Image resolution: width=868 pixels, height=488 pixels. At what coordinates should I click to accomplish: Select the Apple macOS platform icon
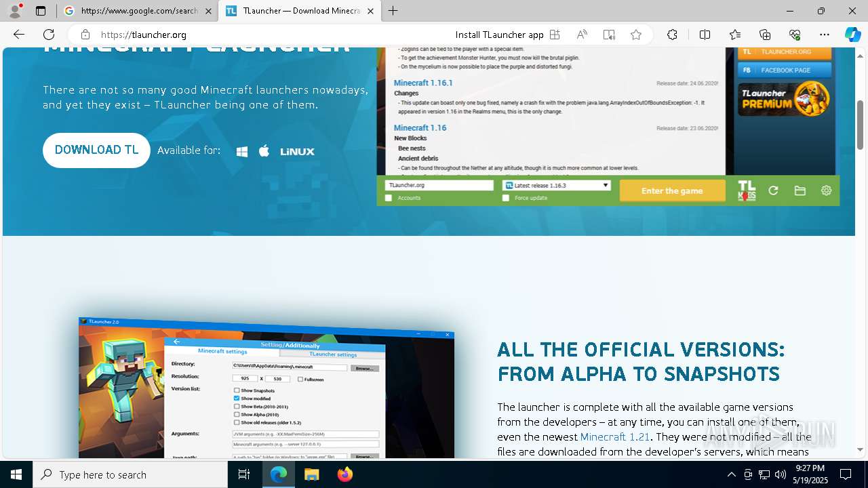(x=264, y=150)
